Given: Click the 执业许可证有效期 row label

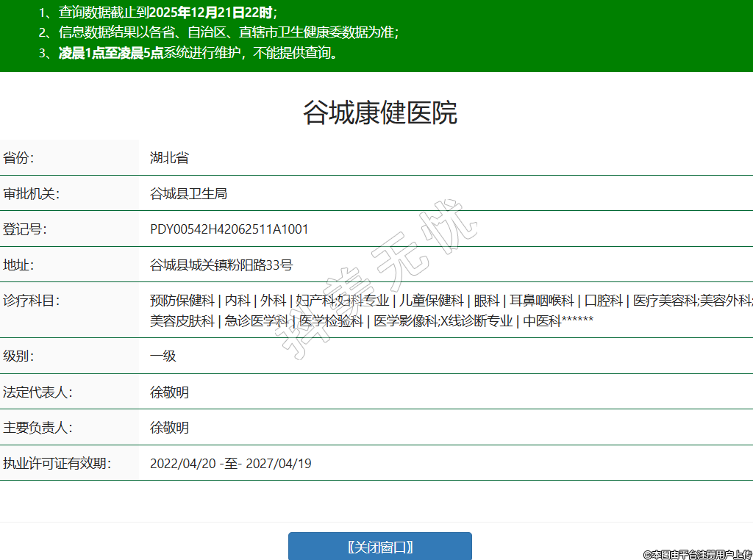Looking at the screenshot, I should [x=56, y=464].
